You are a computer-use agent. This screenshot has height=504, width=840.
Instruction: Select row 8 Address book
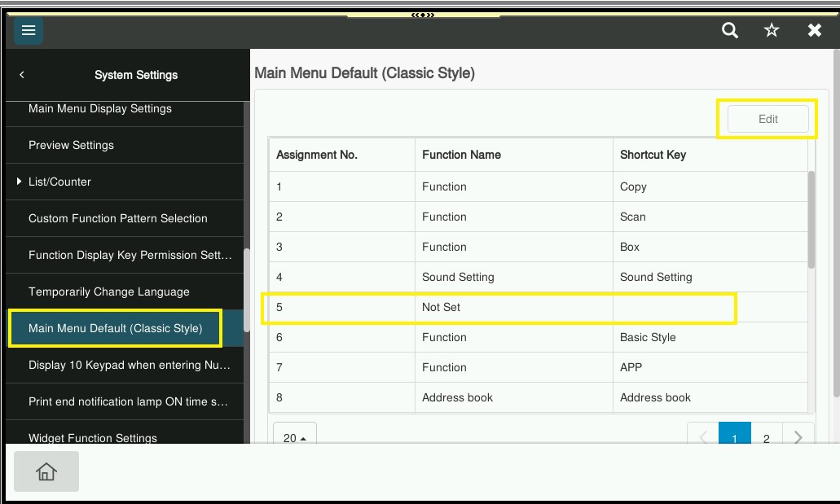pyautogui.click(x=499, y=397)
